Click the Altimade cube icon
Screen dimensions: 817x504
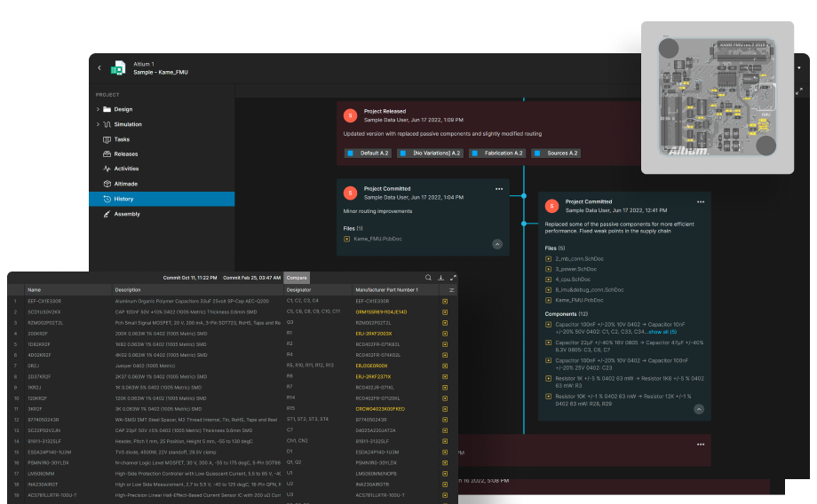(x=107, y=184)
